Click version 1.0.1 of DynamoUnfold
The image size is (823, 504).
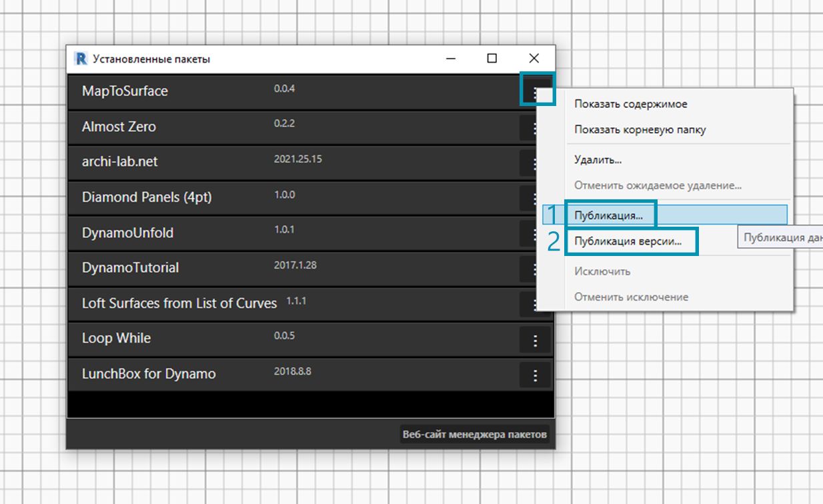pyautogui.click(x=284, y=229)
